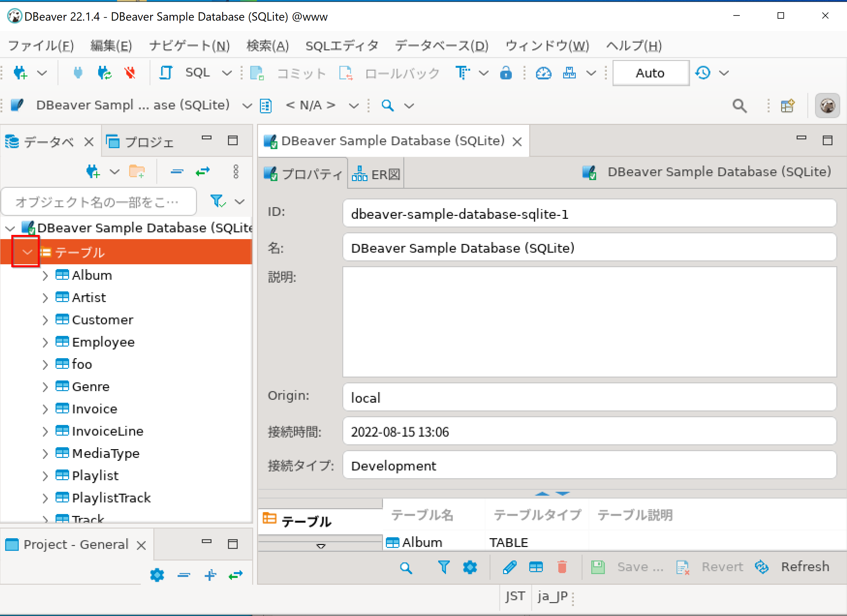Expand the Album table node
The height and width of the screenshot is (616, 847).
45,276
